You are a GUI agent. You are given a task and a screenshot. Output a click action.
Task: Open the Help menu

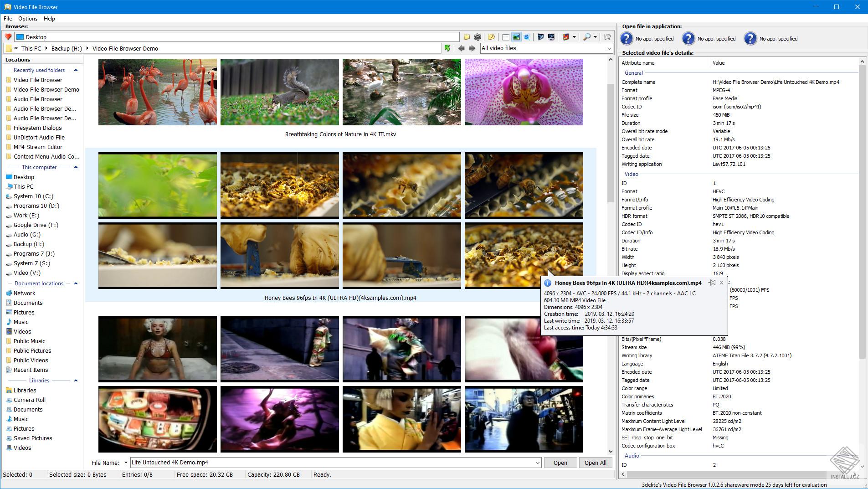pyautogui.click(x=49, y=19)
